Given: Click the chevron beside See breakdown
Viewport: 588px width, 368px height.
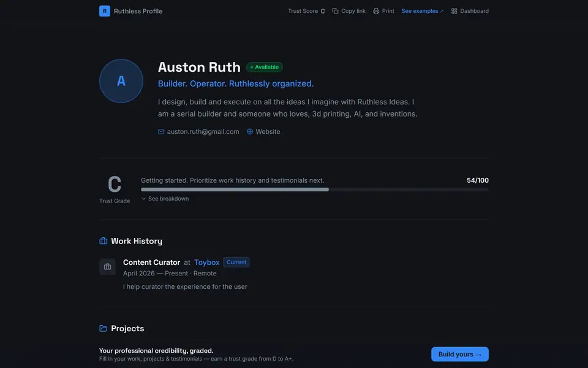Looking at the screenshot, I should [x=143, y=199].
